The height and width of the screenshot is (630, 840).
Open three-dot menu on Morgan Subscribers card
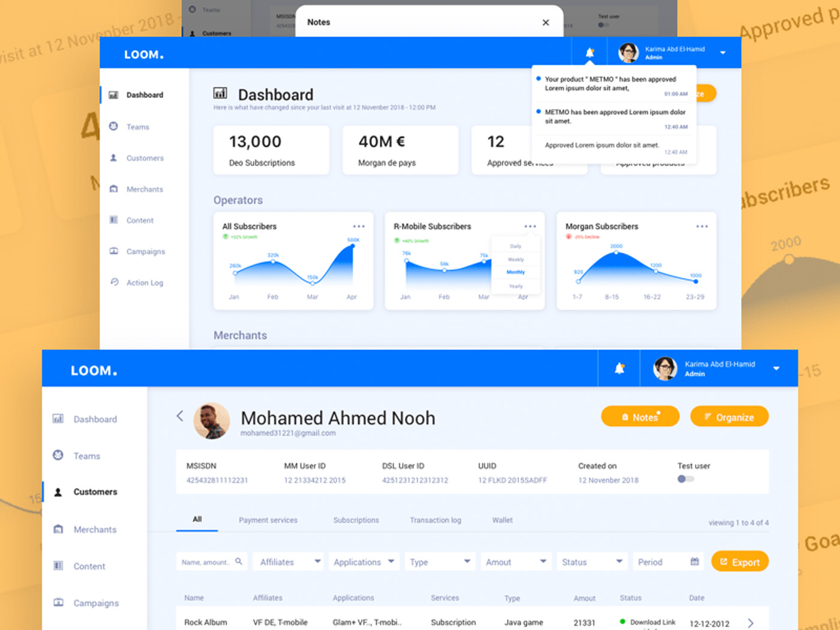[x=702, y=226]
